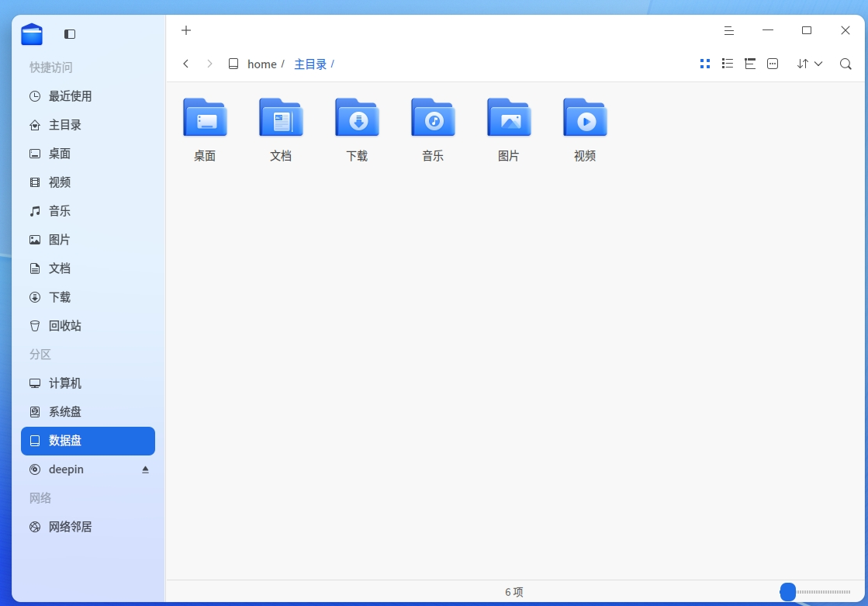Click the file manager app logo
Screen dimensions: 868x606
[x=32, y=34]
